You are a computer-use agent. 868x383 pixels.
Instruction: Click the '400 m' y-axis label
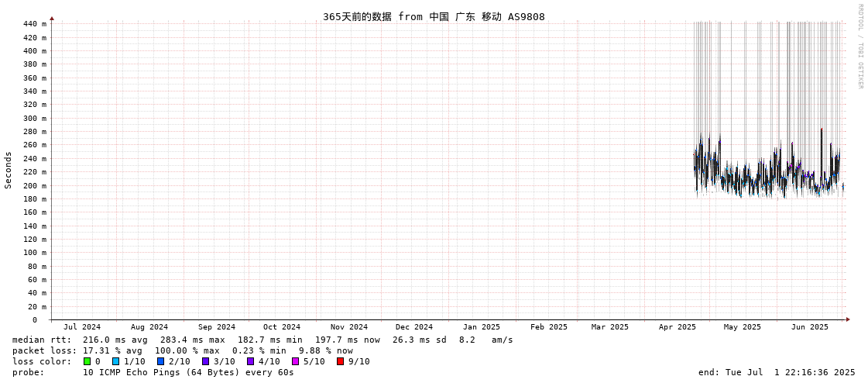click(35, 50)
